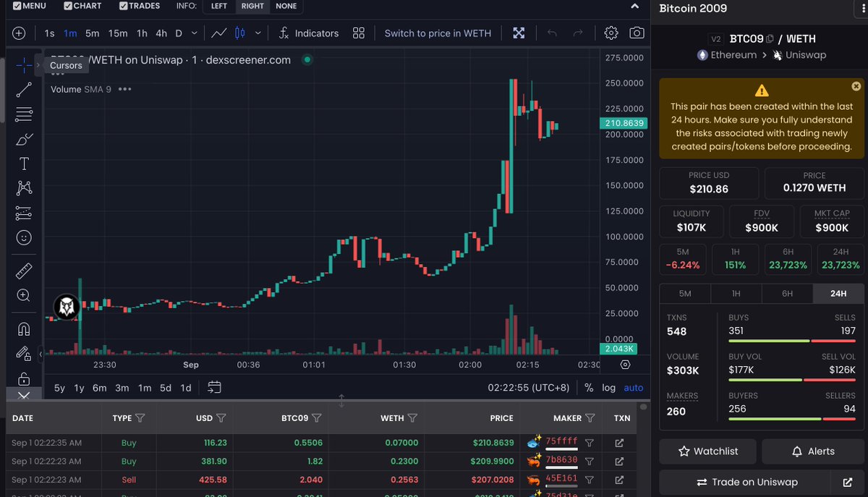Screen dimensions: 868x497
Task: Open Volume indicator more options
Action: [124, 89]
